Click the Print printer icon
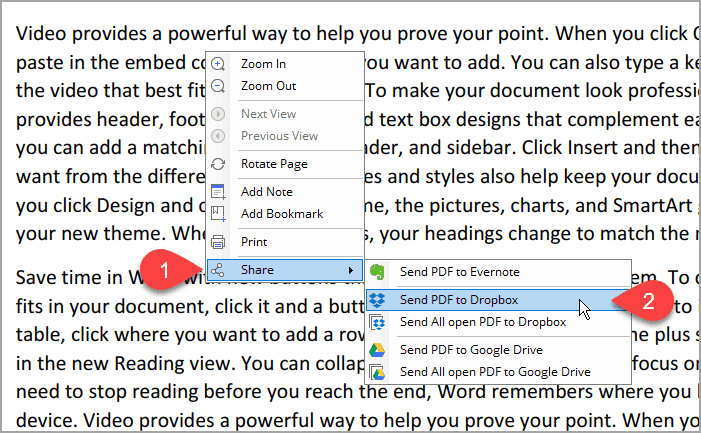Image resolution: width=701 pixels, height=433 pixels. click(218, 242)
